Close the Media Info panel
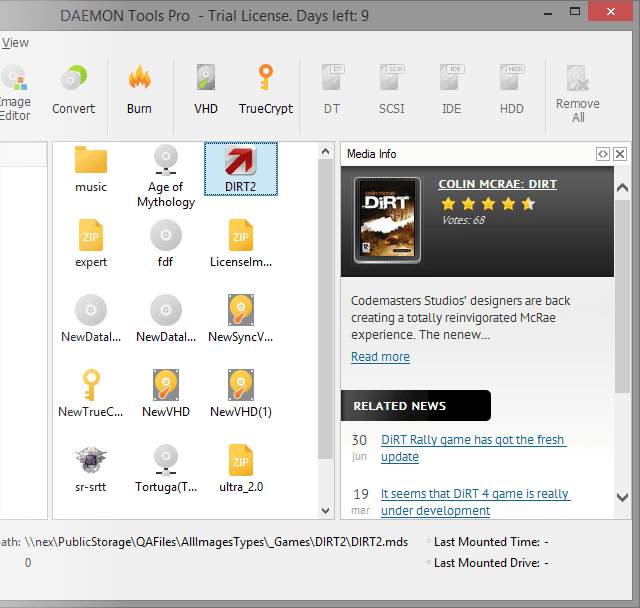The image size is (640, 608). (x=620, y=154)
